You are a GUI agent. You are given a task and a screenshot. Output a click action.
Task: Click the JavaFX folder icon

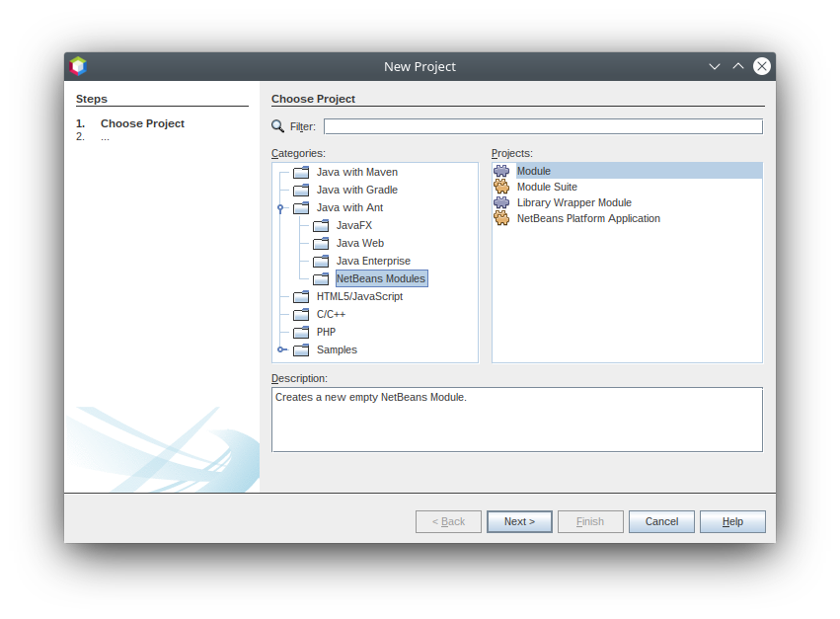pos(321,225)
